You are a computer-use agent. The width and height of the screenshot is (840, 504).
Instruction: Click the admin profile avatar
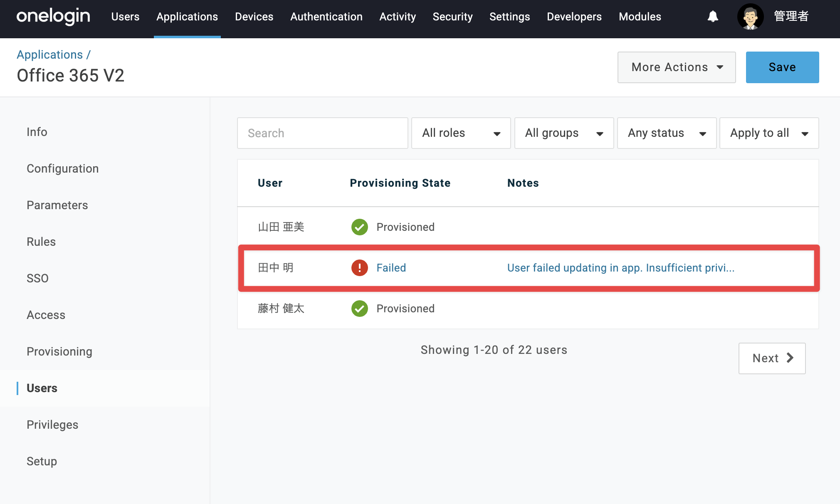pyautogui.click(x=750, y=17)
